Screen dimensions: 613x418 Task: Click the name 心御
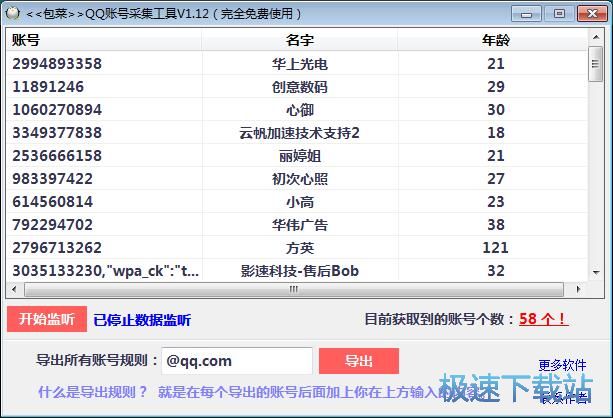click(x=300, y=110)
